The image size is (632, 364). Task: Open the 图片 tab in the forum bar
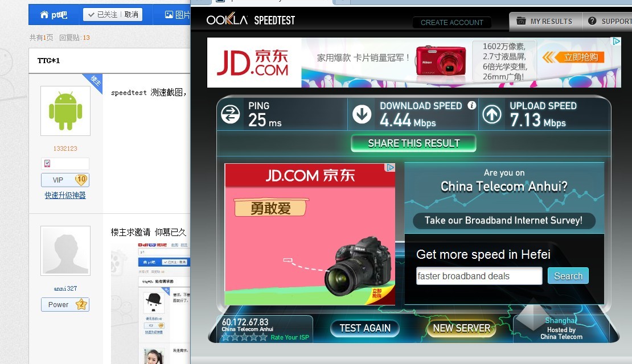[177, 15]
